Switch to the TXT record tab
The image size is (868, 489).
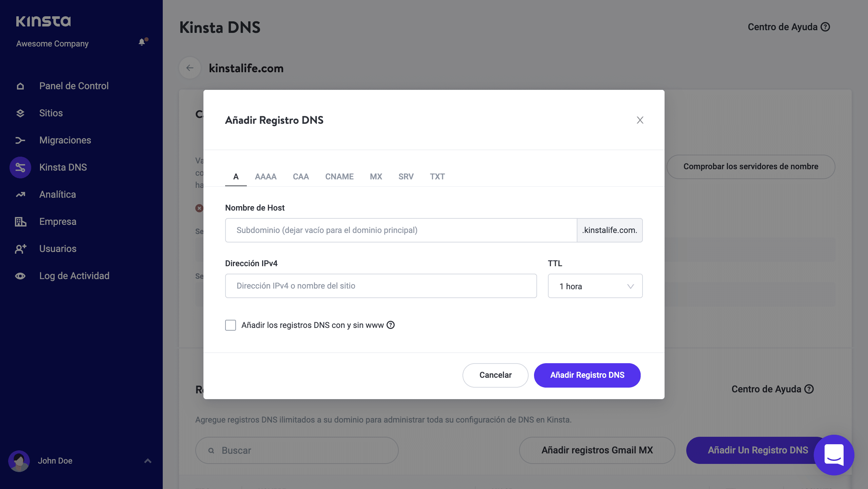coord(437,177)
